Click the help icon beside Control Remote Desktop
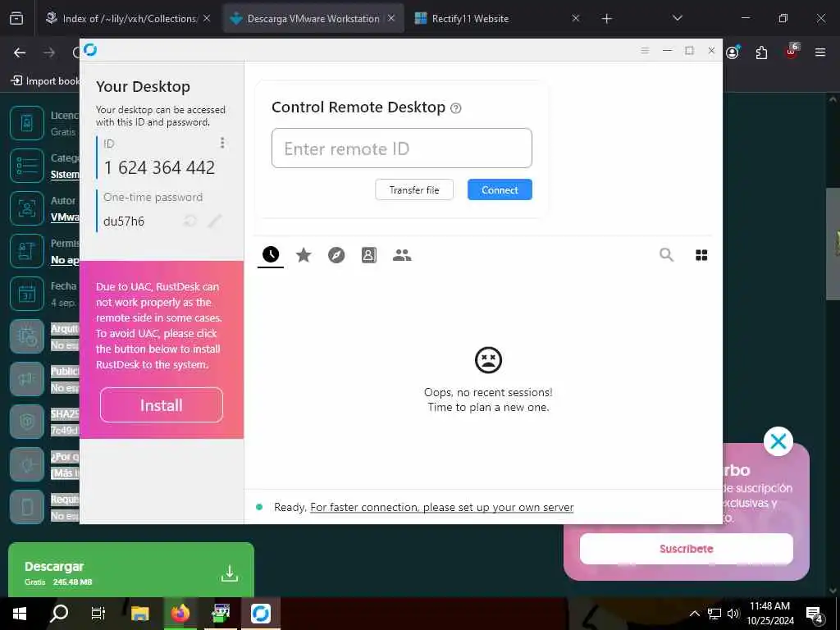 pos(456,108)
